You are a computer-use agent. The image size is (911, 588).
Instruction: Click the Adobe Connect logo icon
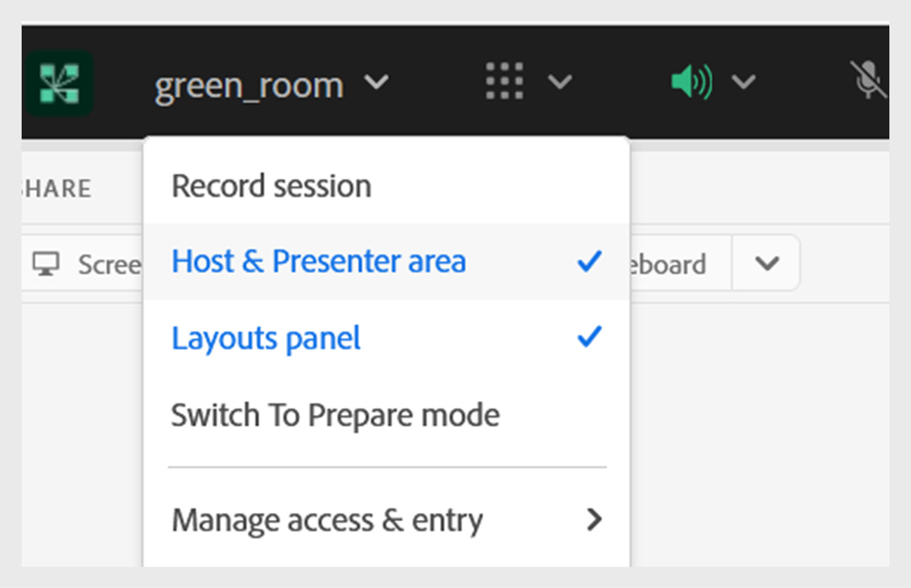tap(59, 84)
